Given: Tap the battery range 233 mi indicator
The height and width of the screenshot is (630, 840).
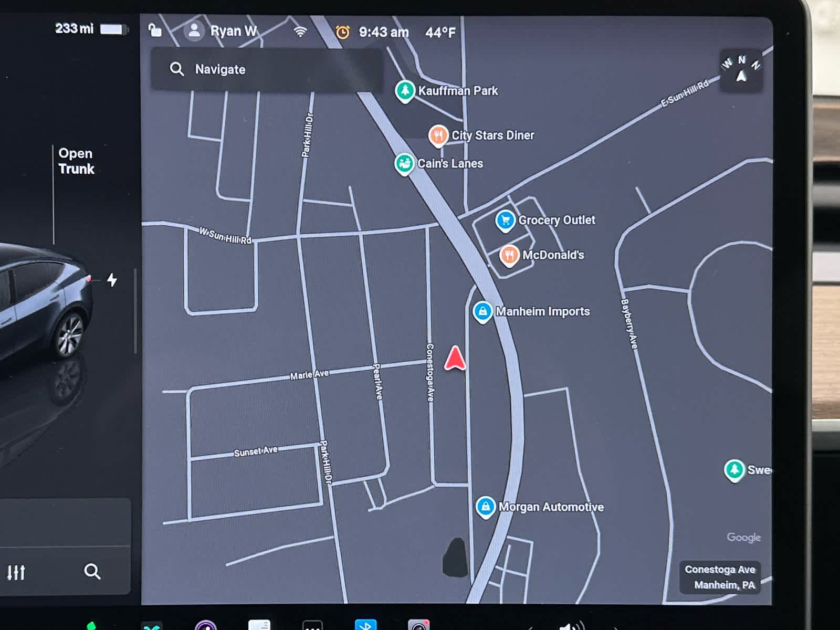Looking at the screenshot, I should 90,29.
